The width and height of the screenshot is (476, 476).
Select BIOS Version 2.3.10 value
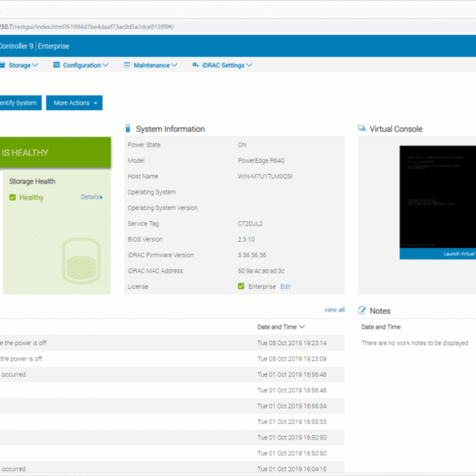(247, 239)
